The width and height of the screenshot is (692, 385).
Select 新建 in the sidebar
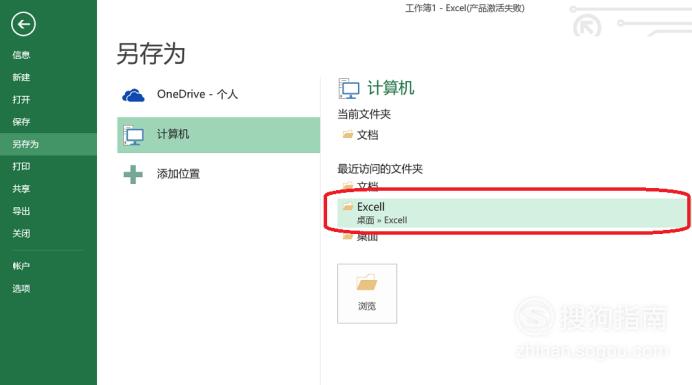(x=21, y=77)
